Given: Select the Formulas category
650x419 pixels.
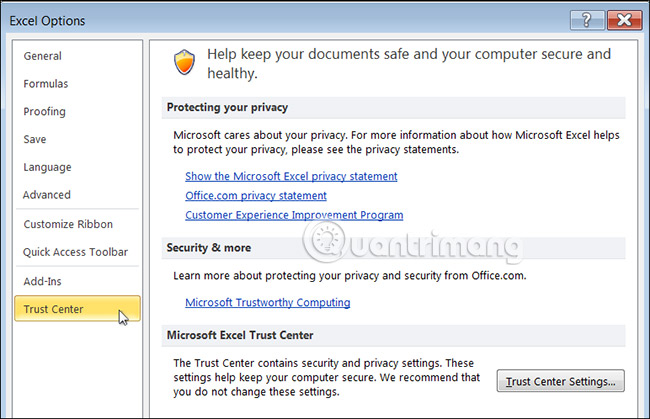Looking at the screenshot, I should (46, 84).
